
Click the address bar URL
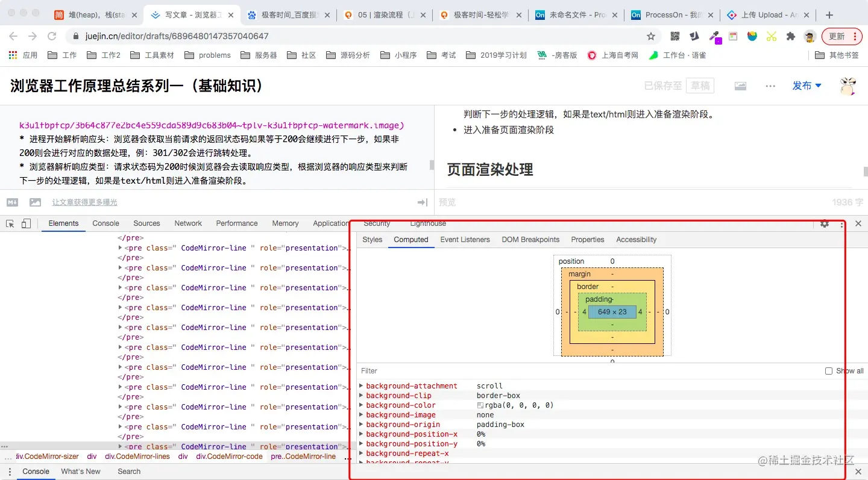tap(177, 36)
